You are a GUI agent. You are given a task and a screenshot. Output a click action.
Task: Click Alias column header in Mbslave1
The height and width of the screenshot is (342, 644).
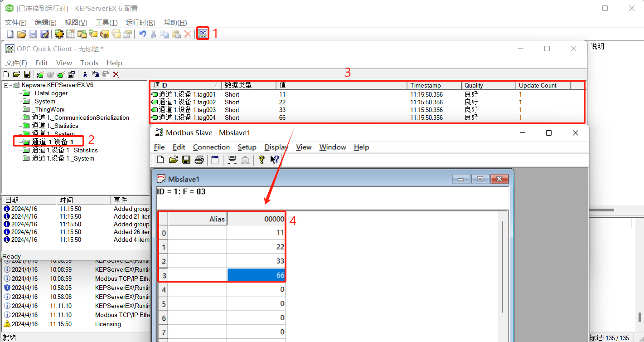tap(198, 219)
